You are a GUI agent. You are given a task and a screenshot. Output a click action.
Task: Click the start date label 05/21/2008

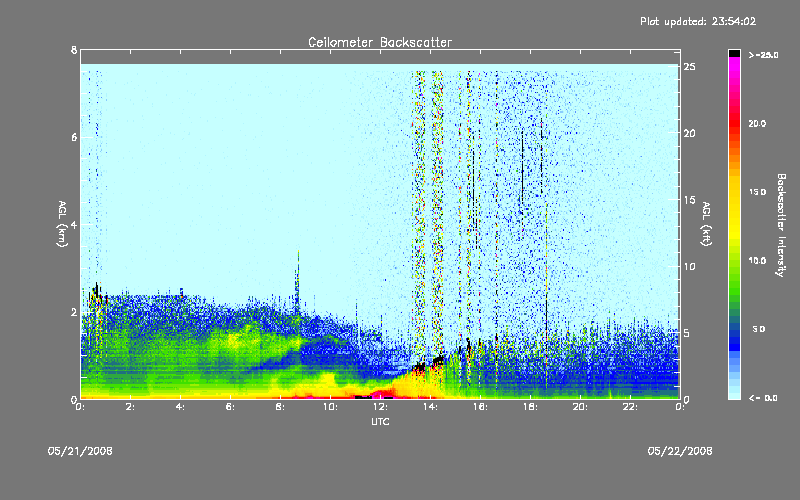(x=80, y=451)
